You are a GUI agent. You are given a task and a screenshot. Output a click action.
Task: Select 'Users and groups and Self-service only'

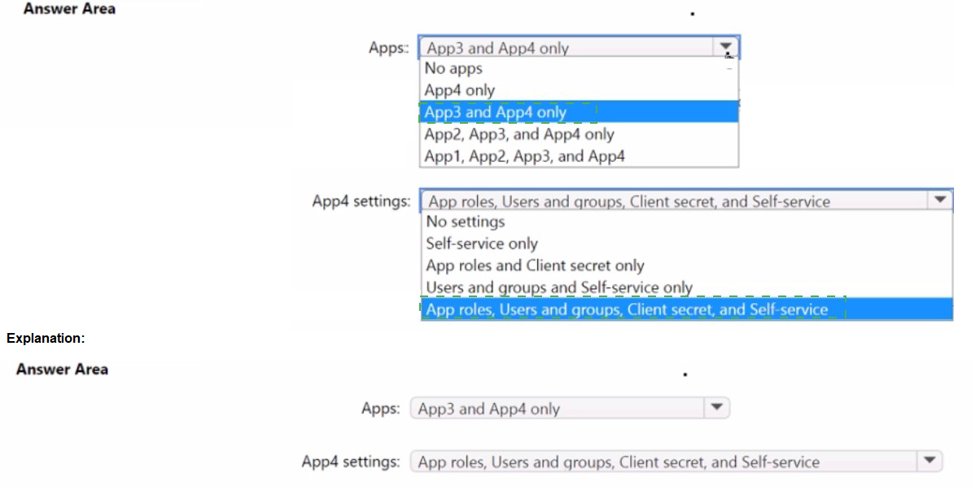point(558,287)
